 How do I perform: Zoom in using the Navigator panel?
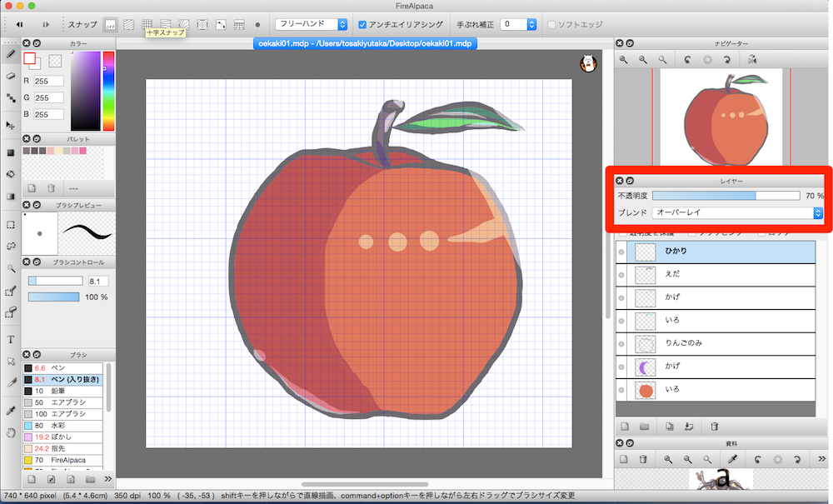[x=623, y=60]
